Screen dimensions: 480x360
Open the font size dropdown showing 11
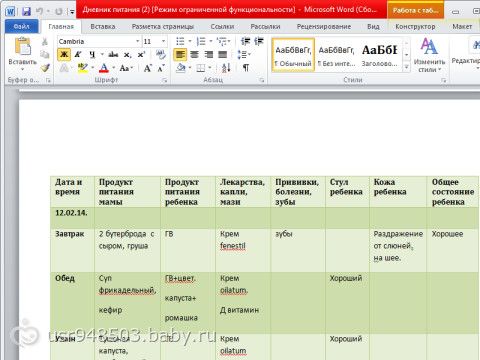point(163,41)
